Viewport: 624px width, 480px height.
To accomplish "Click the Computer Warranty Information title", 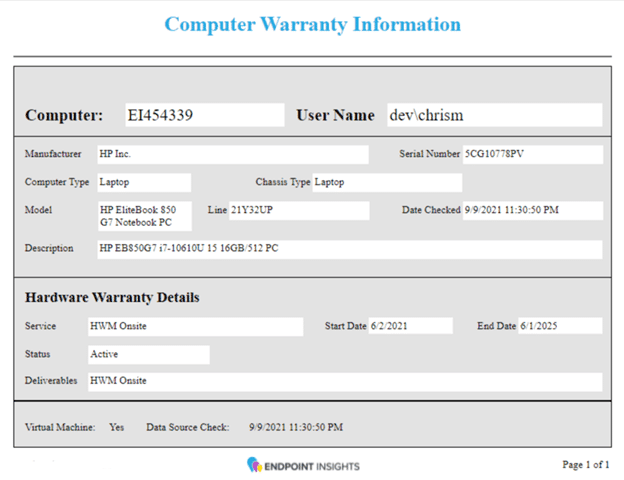I will coord(313,25).
